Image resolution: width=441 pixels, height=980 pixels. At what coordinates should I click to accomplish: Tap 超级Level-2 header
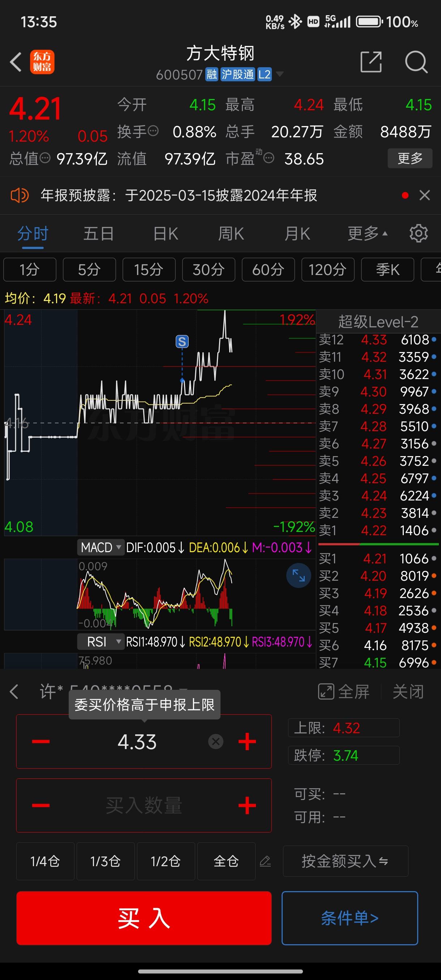point(378,322)
